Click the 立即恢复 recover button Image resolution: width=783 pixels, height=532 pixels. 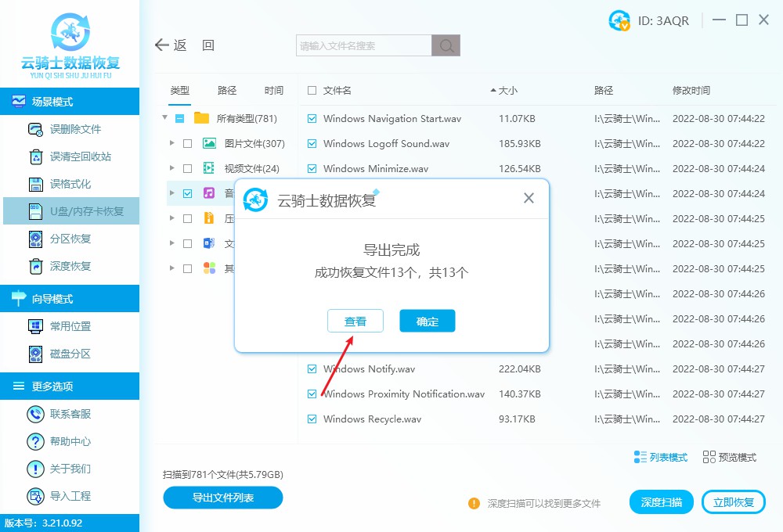point(734,501)
